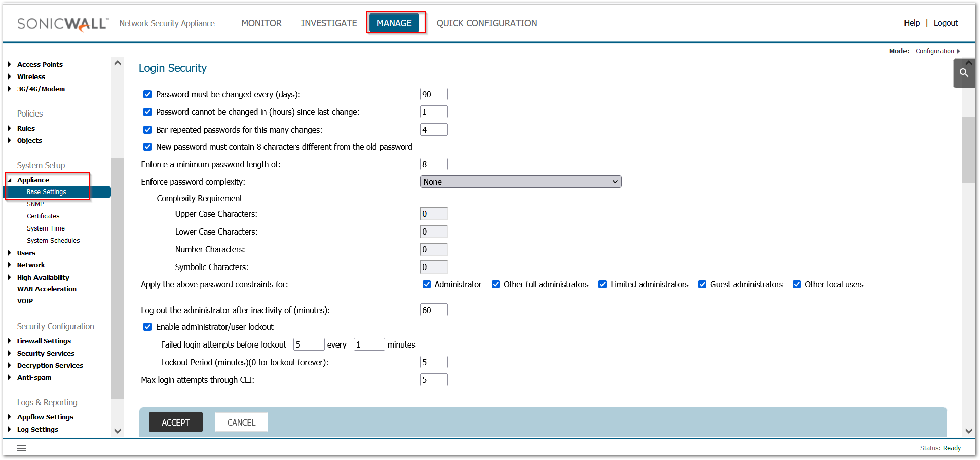Toggle 'New password must contain 8 characters' checkbox

[x=147, y=147]
